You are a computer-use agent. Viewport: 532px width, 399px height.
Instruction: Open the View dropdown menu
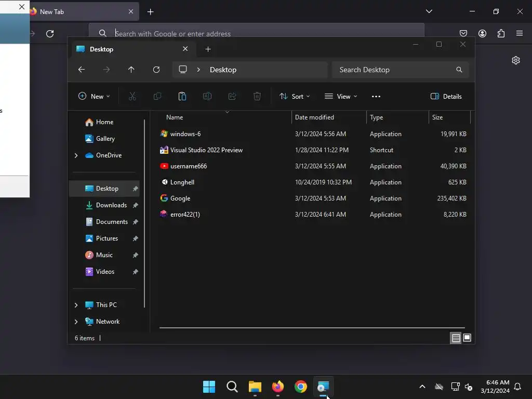341,96
